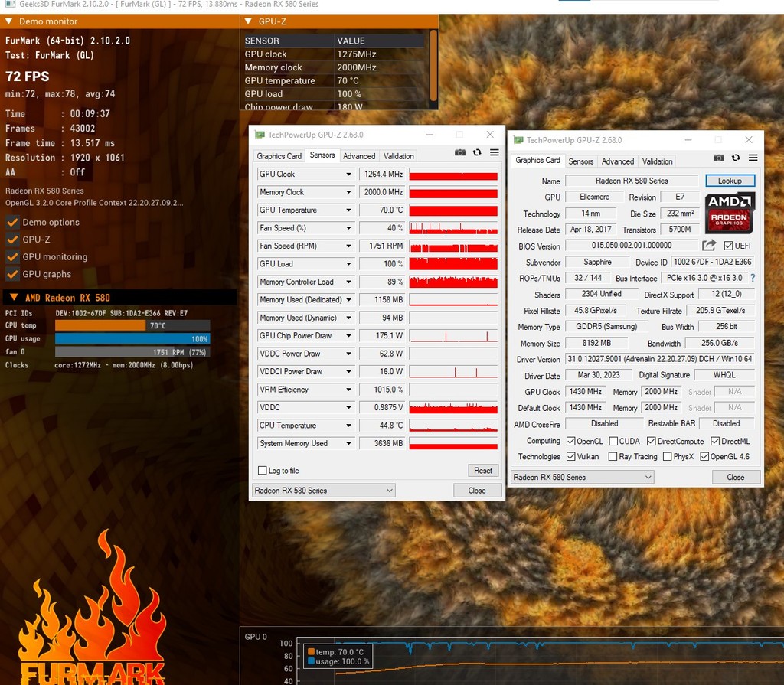Enable the Log to file checkbox

[263, 471]
